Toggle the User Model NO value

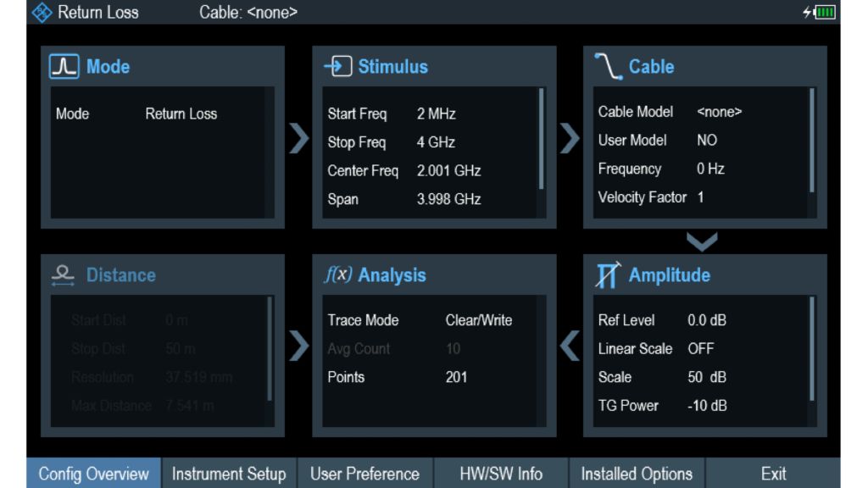click(x=707, y=141)
